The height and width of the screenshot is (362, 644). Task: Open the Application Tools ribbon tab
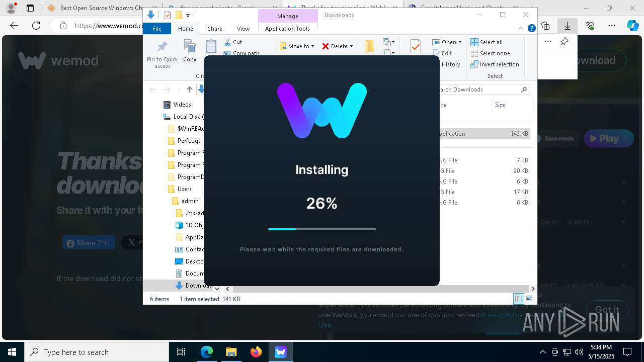pyautogui.click(x=287, y=29)
